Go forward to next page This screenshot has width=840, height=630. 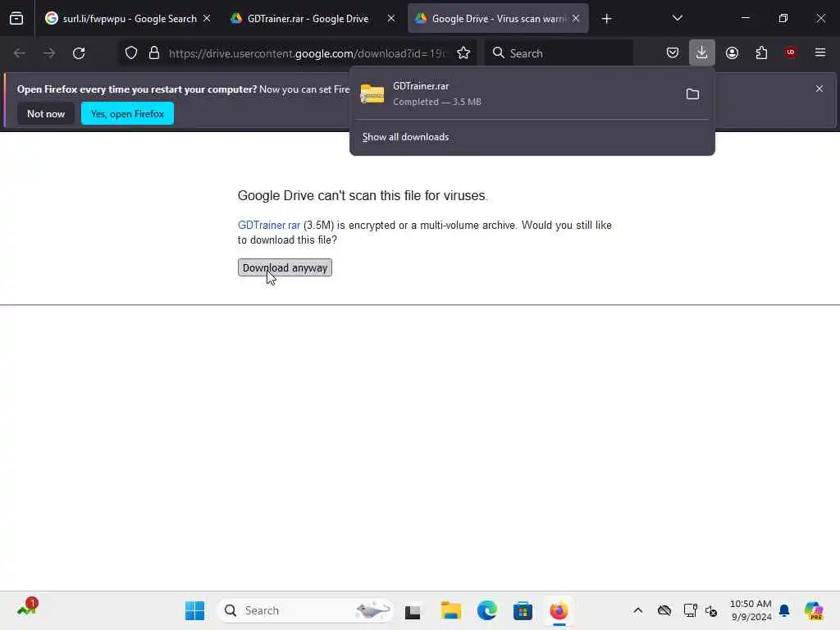pyautogui.click(x=48, y=53)
